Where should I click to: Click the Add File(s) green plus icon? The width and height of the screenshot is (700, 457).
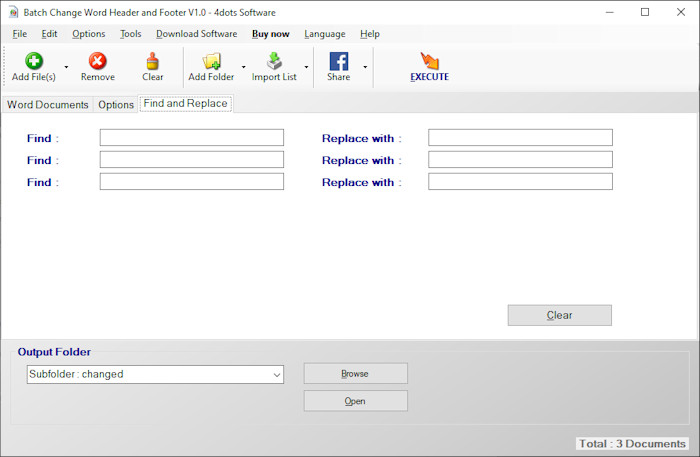(34, 61)
